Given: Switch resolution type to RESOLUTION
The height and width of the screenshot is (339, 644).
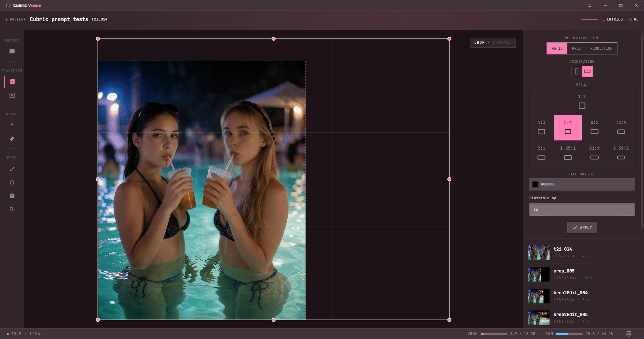Looking at the screenshot, I should (601, 48).
